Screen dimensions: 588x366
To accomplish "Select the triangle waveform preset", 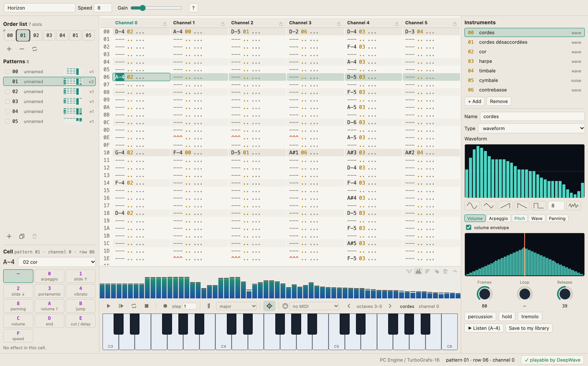I will point(488,206).
